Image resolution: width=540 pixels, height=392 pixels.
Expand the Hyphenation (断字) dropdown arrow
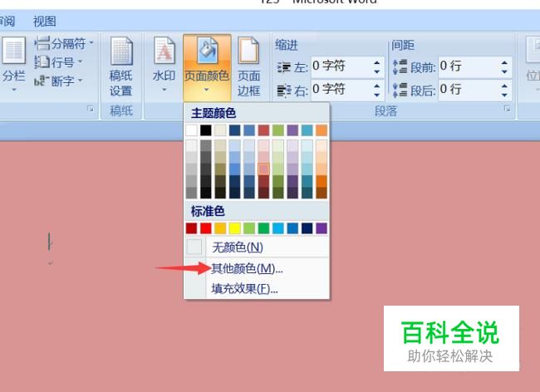click(x=81, y=81)
